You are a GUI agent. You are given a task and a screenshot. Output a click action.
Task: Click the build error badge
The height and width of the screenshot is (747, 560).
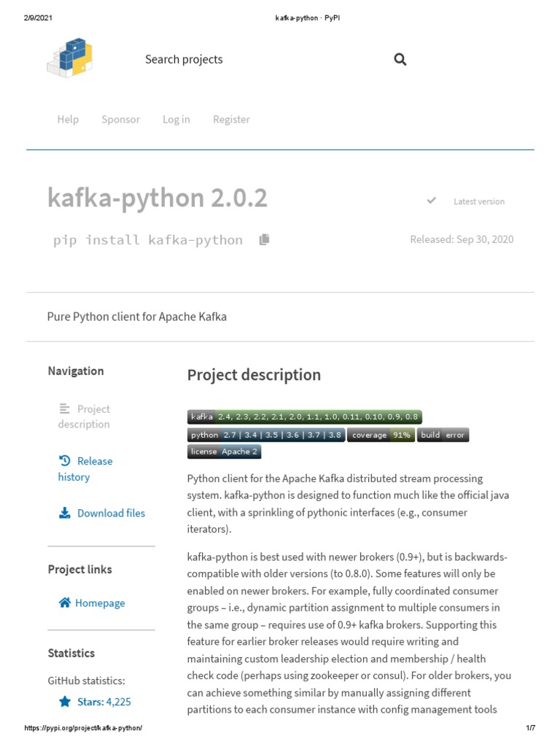tap(443, 435)
